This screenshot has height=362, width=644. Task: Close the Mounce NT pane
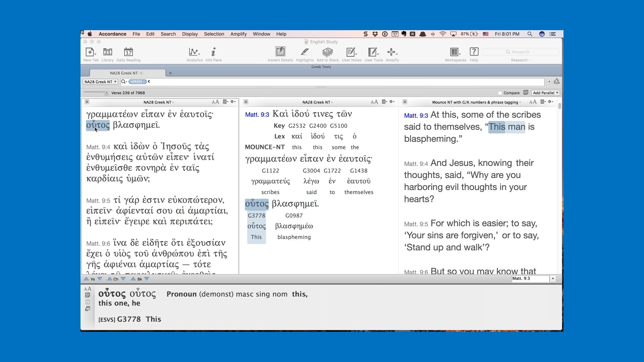(405, 102)
